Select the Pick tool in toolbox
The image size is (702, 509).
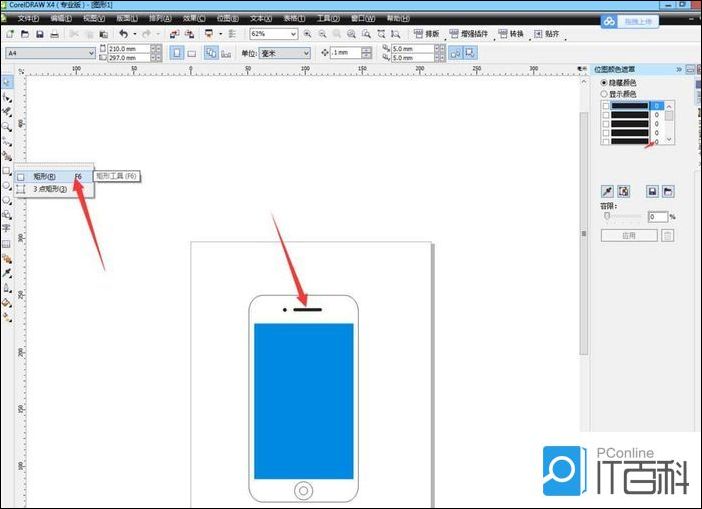[x=7, y=82]
